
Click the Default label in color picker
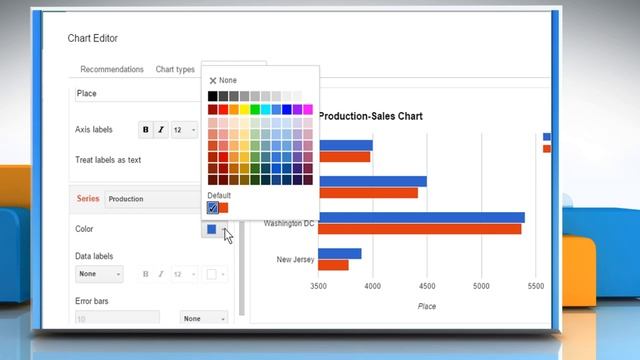(219, 196)
